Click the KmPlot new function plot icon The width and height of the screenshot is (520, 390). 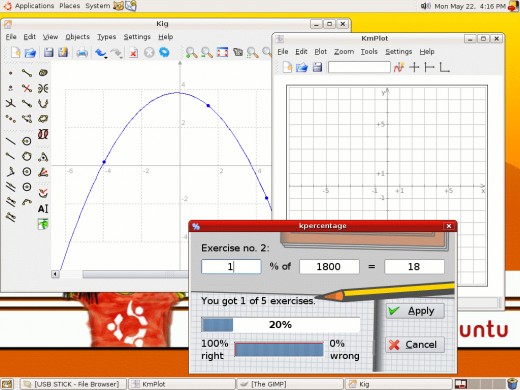tap(399, 67)
